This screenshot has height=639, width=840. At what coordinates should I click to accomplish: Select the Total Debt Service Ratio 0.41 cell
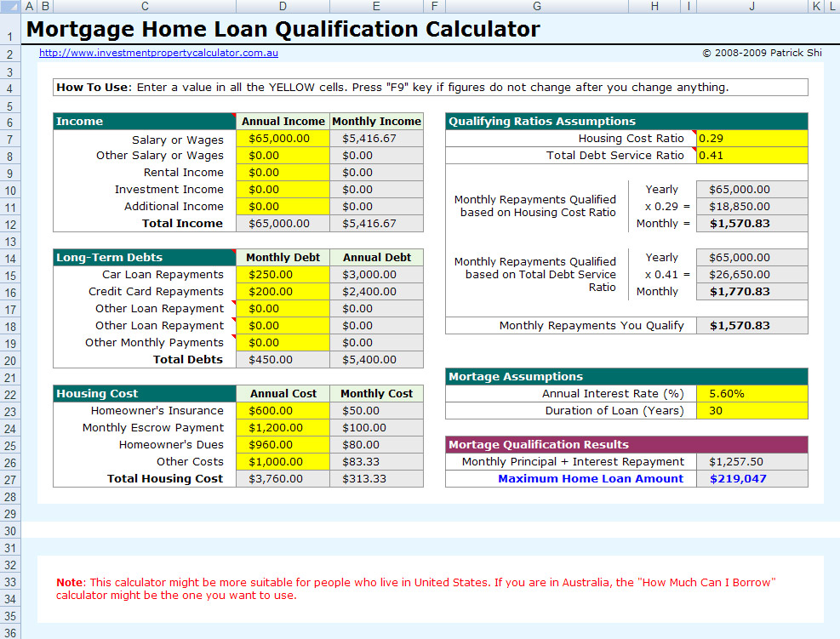click(752, 156)
